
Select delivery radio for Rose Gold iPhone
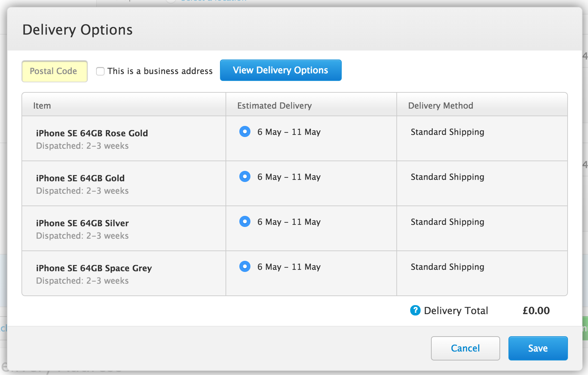coord(245,132)
